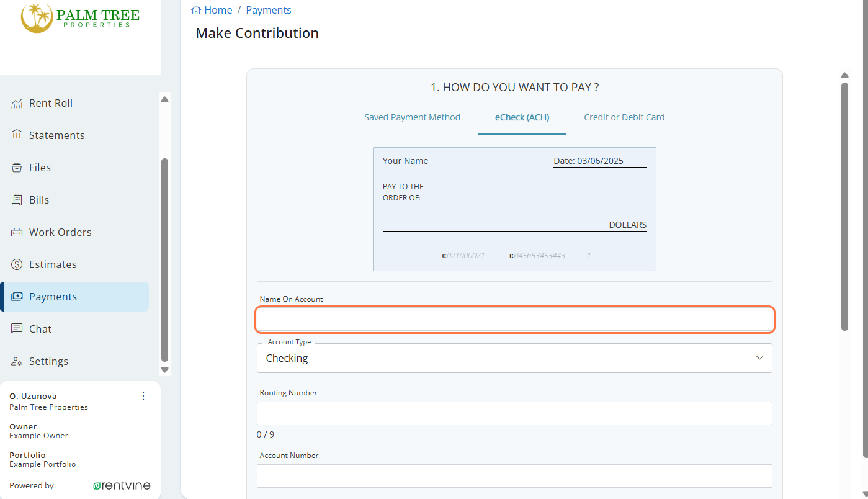Follow the Payments breadcrumb link

[x=269, y=10]
